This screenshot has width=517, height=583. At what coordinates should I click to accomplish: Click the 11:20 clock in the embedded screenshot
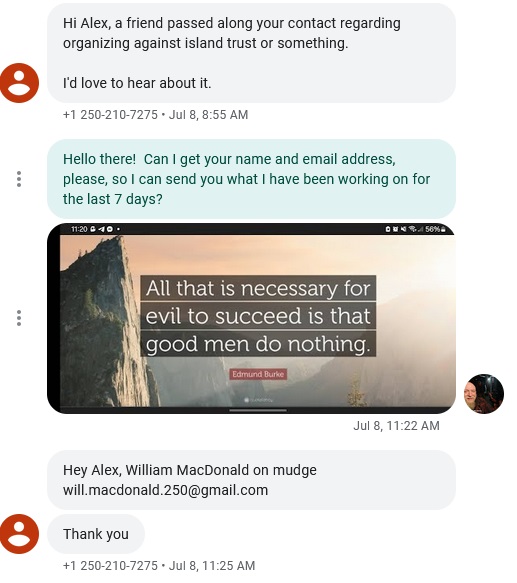click(x=78, y=229)
